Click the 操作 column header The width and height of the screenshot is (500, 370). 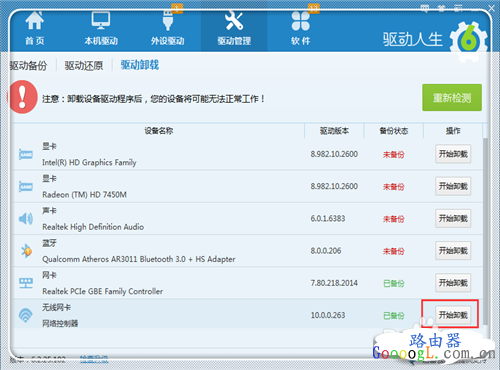(453, 131)
